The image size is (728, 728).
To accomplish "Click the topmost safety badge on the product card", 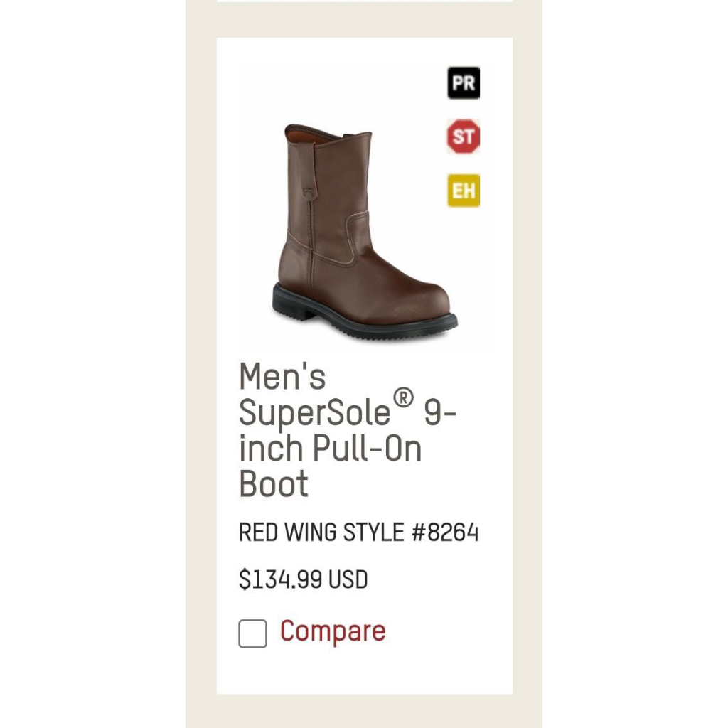I will click(463, 82).
